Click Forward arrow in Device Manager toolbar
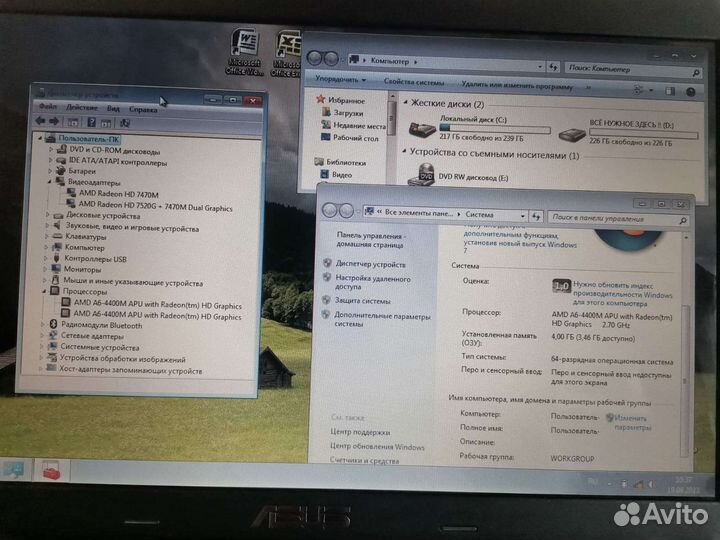Screen dimensions: 720x540 pos(54,121)
